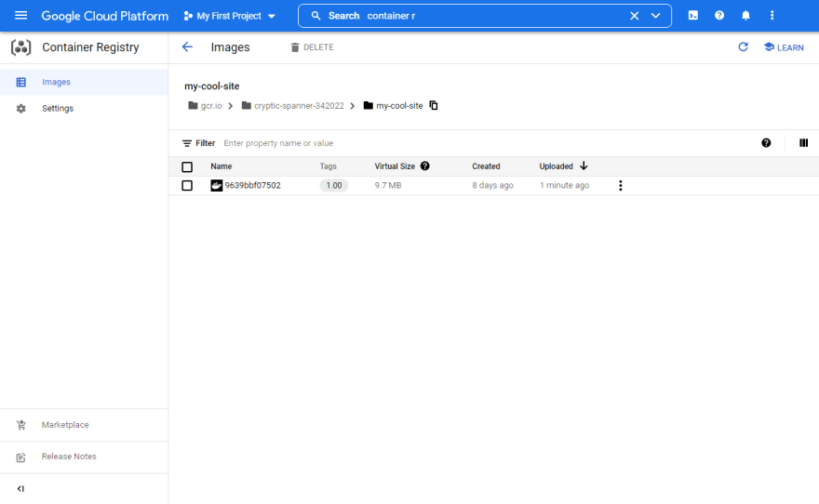Click the my-cool-site breadcrumb folder
This screenshot has height=504, width=819.
click(393, 106)
